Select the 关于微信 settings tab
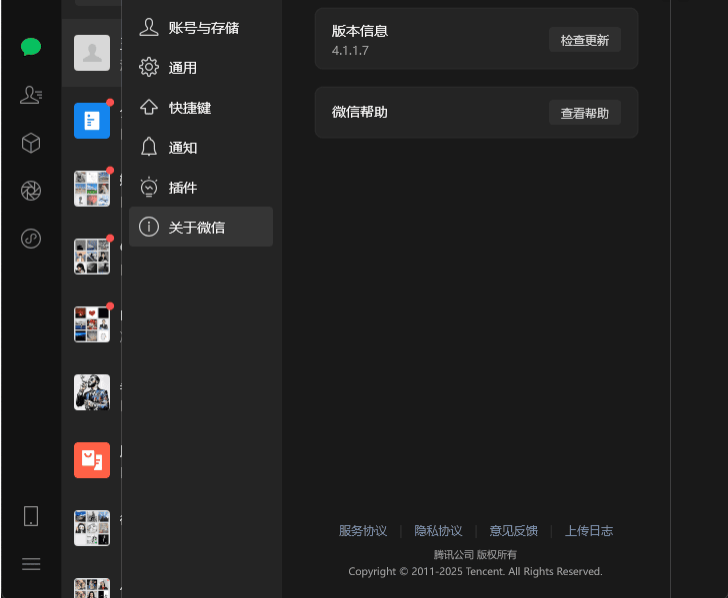This screenshot has width=728, height=598. point(201,227)
